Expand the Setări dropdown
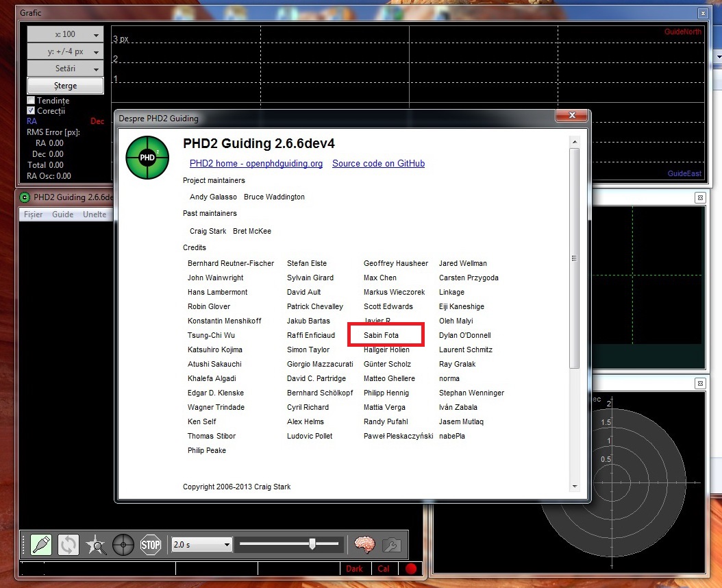 point(65,69)
